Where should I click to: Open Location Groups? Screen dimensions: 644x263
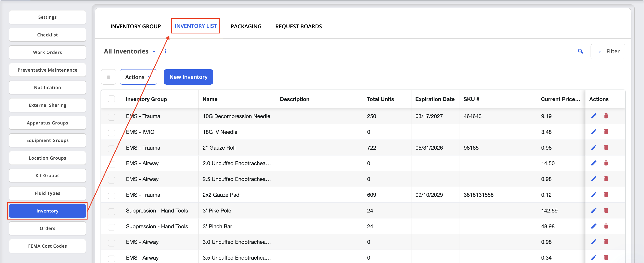tap(47, 158)
